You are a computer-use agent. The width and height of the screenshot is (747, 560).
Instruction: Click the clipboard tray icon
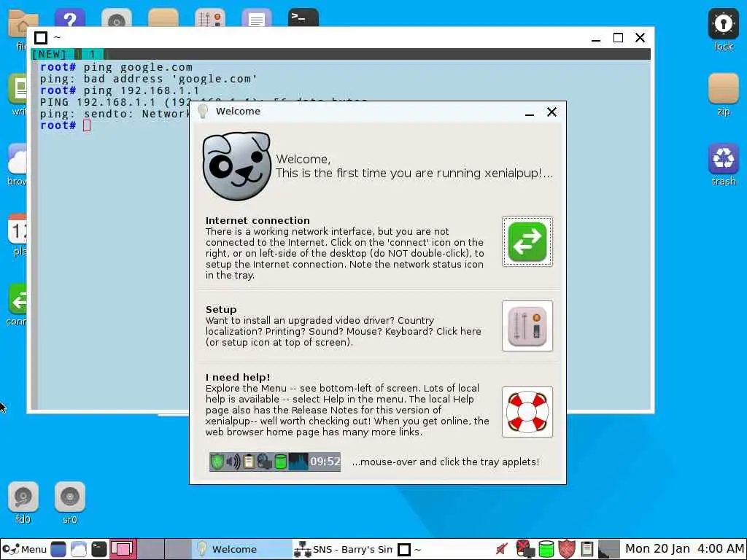587,549
